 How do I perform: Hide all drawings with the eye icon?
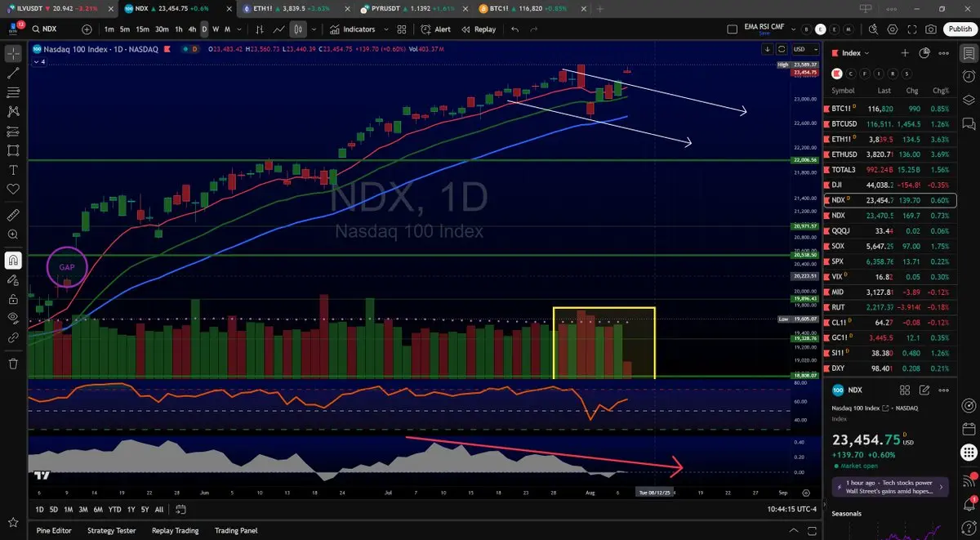(x=13, y=318)
